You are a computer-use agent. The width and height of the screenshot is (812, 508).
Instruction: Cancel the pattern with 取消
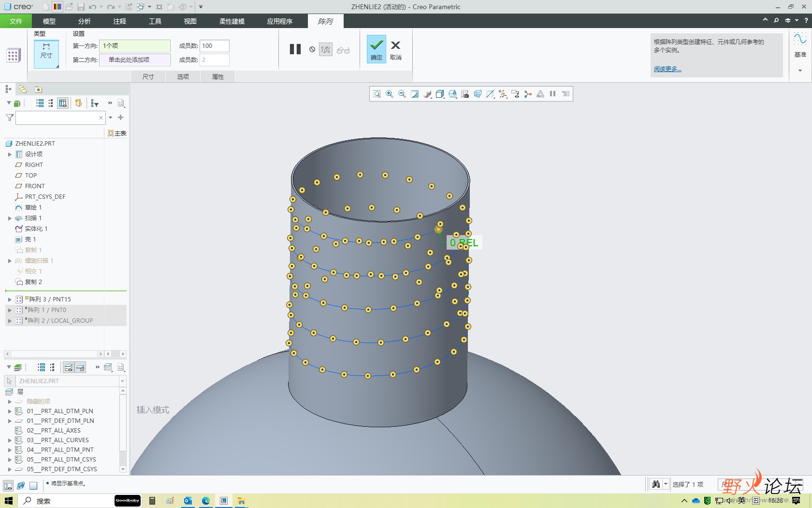[395, 50]
